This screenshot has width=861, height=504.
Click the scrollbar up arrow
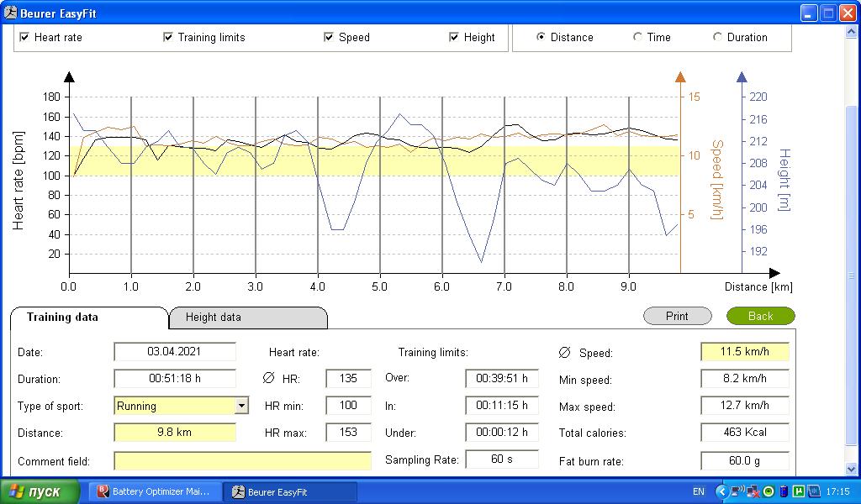coord(851,32)
